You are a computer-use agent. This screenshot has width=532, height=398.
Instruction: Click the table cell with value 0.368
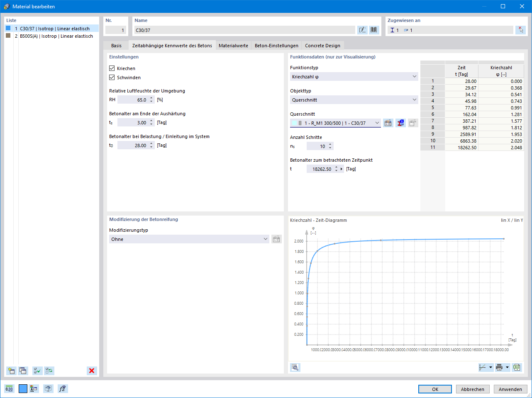[x=501, y=88]
